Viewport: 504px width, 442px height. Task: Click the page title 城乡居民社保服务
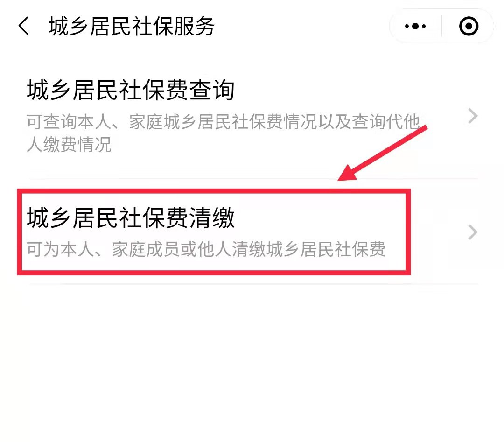pyautogui.click(x=132, y=26)
